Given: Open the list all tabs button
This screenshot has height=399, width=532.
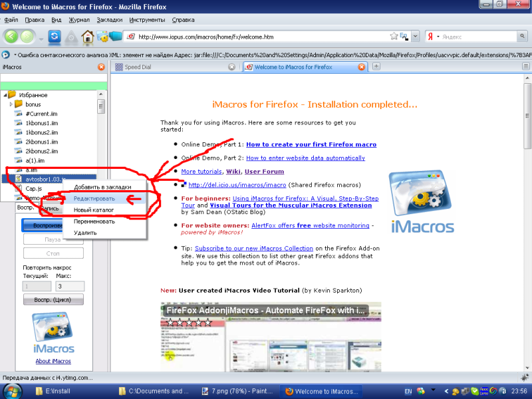Looking at the screenshot, I should pyautogui.click(x=525, y=66).
